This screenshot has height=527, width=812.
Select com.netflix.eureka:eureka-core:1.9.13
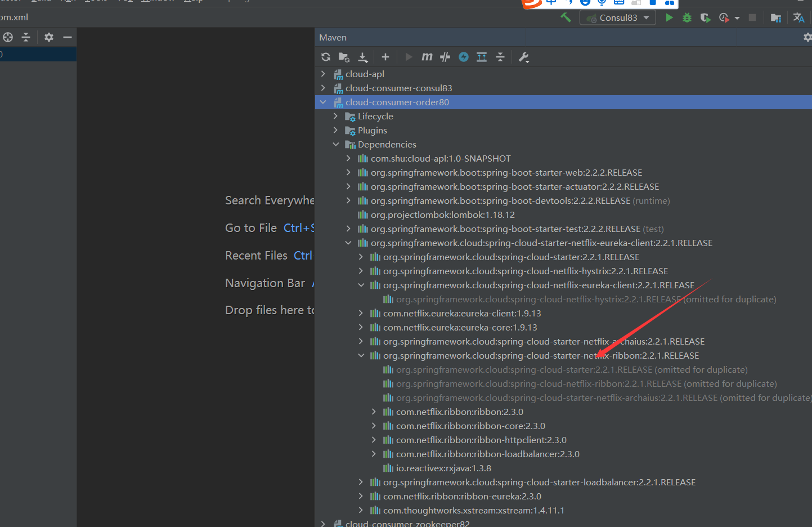click(460, 327)
